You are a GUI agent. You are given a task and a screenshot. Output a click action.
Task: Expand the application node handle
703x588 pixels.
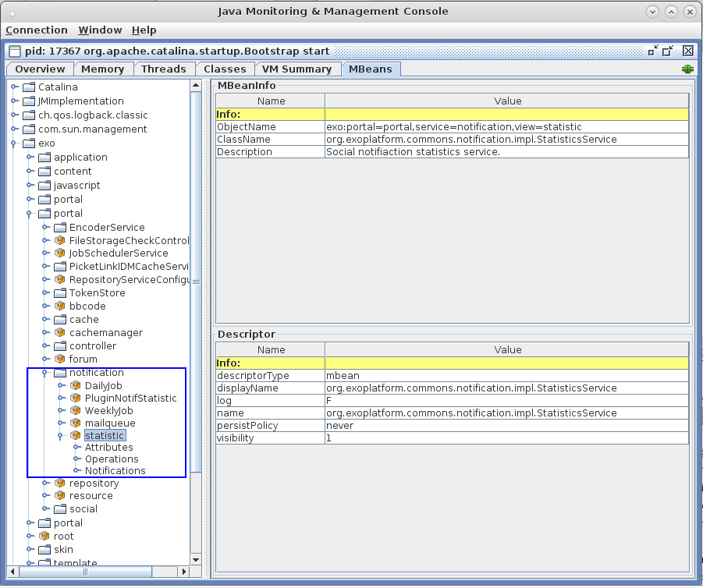(x=30, y=157)
